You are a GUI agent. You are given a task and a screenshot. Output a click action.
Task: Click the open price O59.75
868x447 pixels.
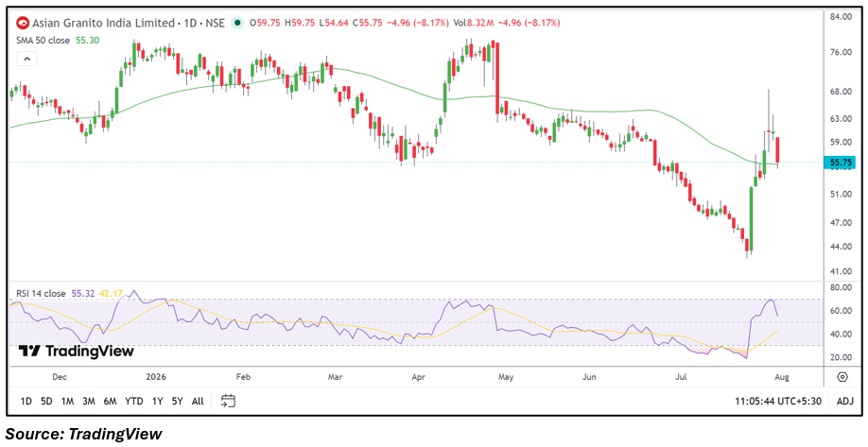[265, 24]
